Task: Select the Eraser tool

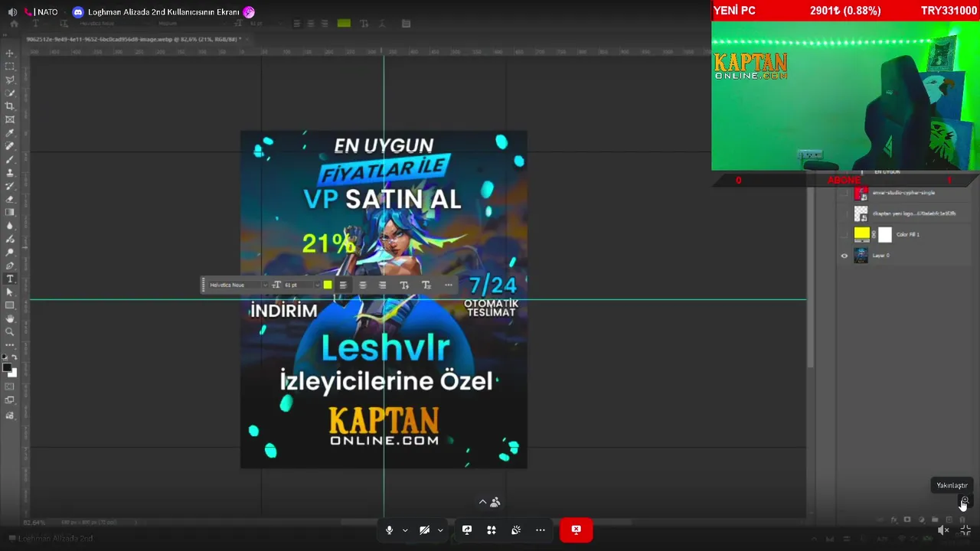Action: point(10,199)
